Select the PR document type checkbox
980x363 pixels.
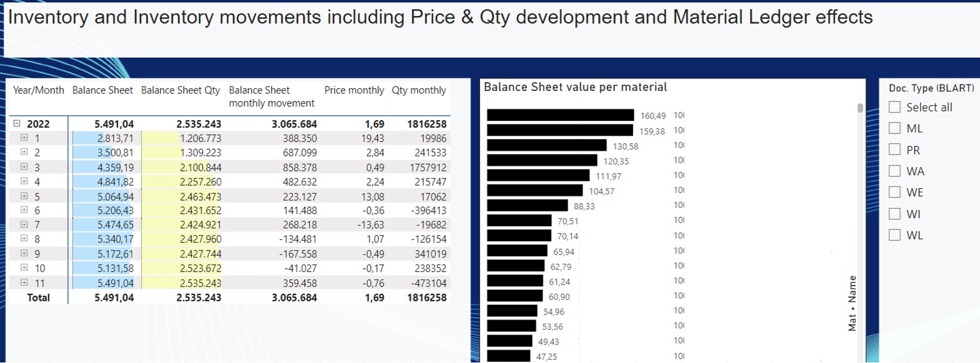[x=895, y=150]
